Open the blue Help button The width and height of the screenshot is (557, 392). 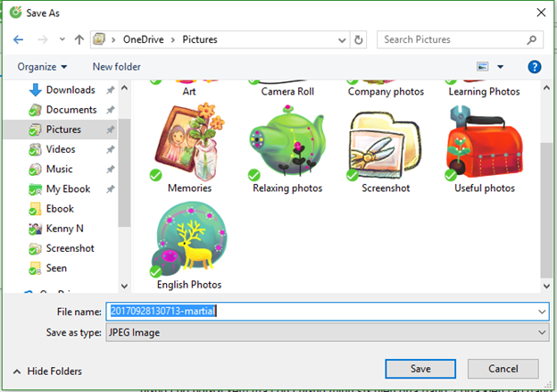pyautogui.click(x=535, y=67)
